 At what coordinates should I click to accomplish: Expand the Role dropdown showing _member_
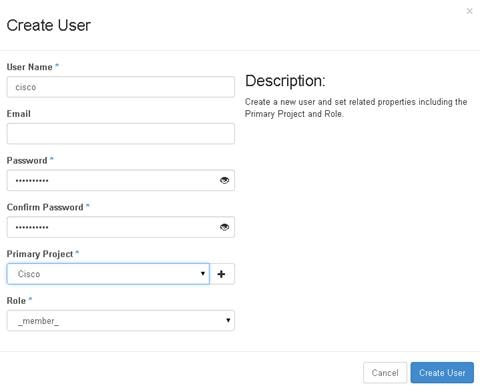121,321
